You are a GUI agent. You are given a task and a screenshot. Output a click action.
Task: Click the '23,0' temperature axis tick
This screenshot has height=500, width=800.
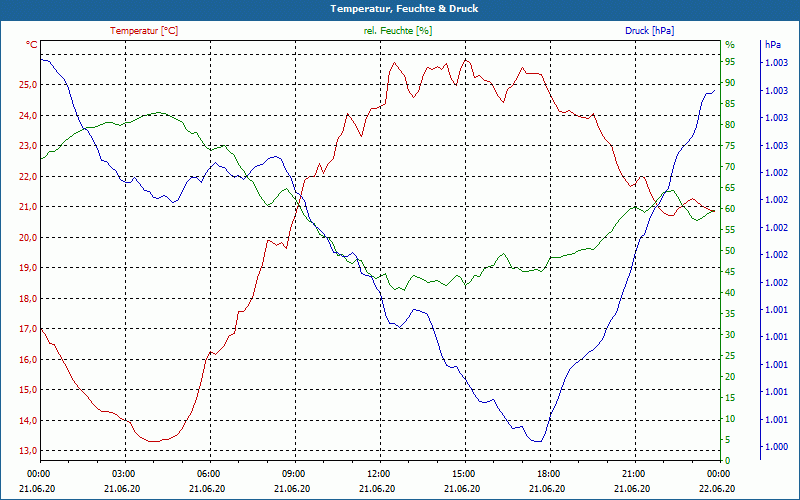point(28,146)
